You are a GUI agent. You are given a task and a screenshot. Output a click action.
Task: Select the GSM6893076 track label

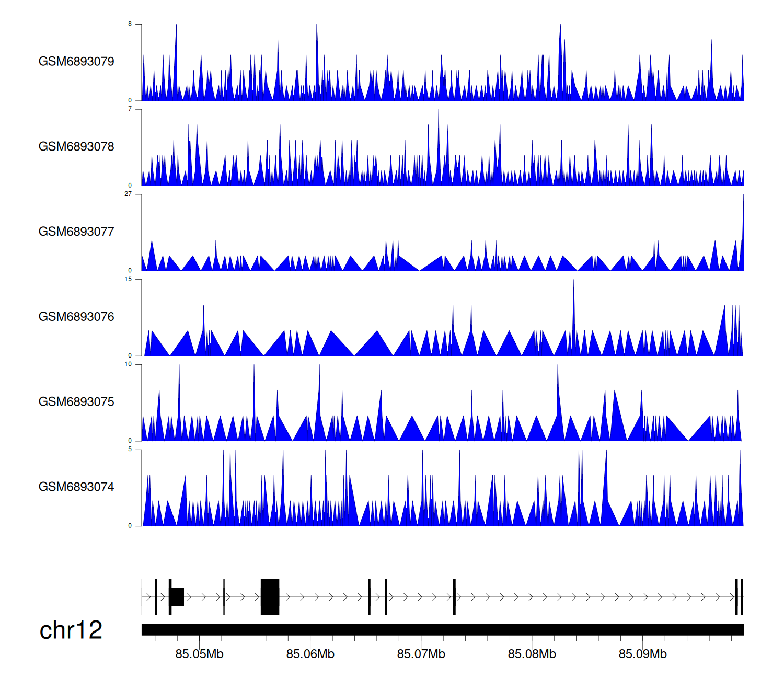point(76,317)
